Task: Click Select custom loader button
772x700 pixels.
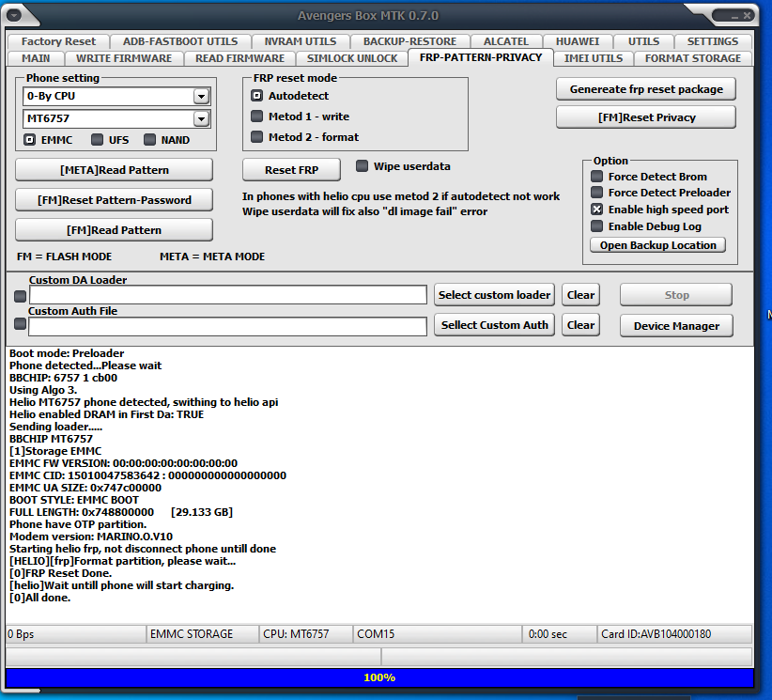Action: coord(494,295)
